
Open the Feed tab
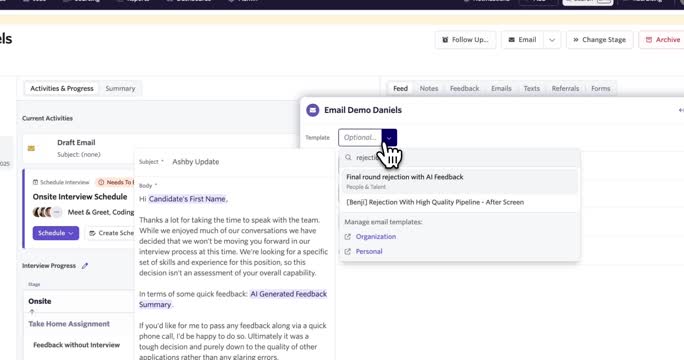(400, 88)
